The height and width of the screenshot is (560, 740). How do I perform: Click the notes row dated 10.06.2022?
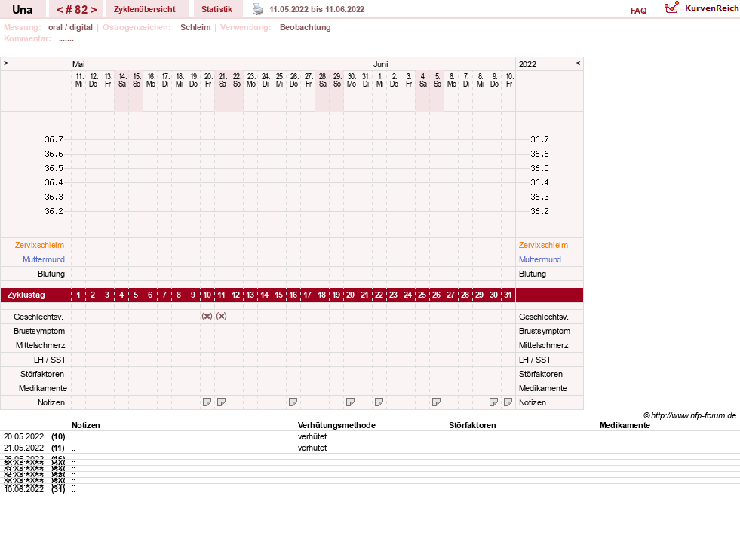tap(370, 489)
